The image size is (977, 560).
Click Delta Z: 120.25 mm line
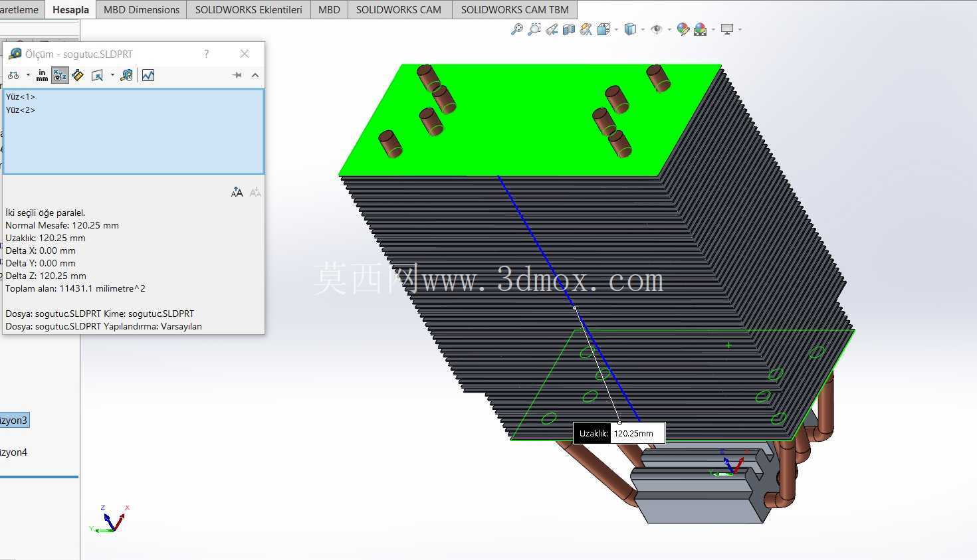click(46, 276)
